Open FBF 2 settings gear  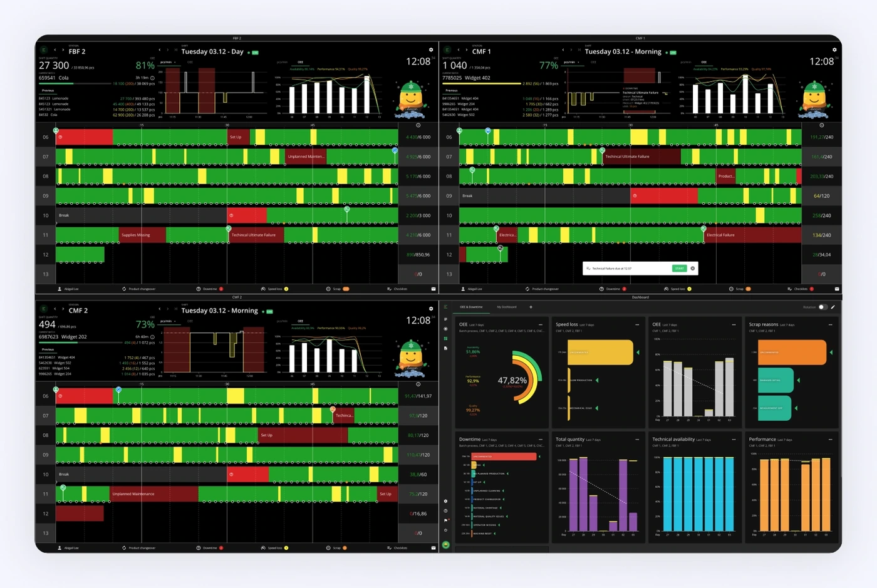(x=431, y=50)
